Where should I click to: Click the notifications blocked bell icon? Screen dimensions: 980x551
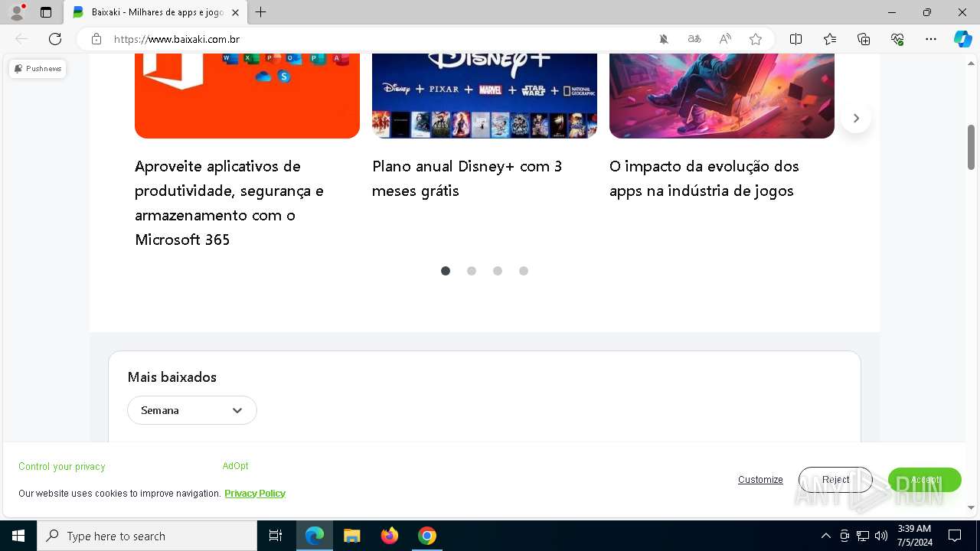tap(664, 39)
